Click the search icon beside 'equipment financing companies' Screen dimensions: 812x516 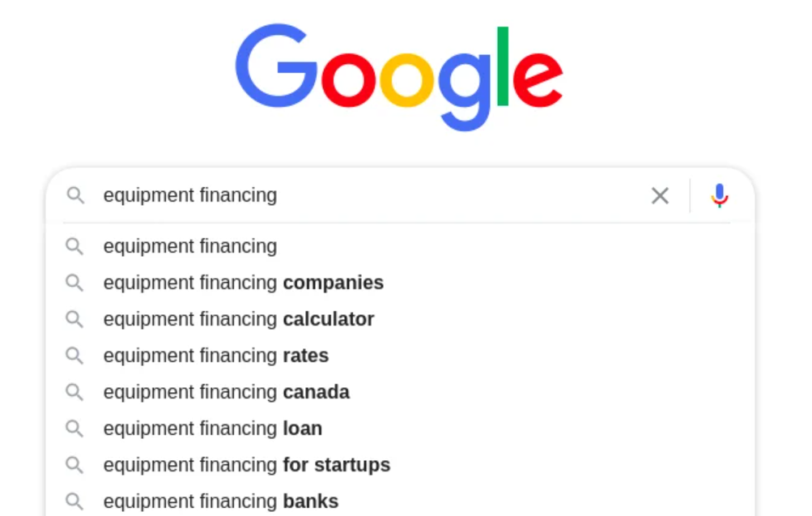(x=74, y=283)
